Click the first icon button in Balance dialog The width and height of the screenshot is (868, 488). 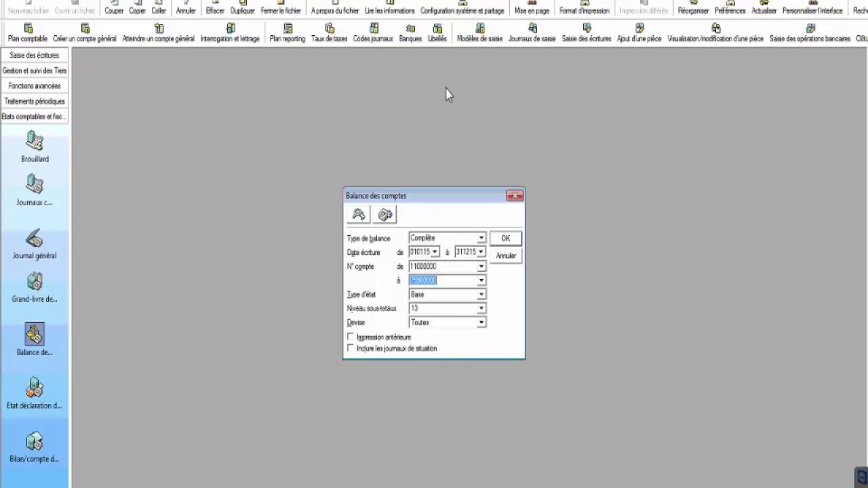[359, 215]
